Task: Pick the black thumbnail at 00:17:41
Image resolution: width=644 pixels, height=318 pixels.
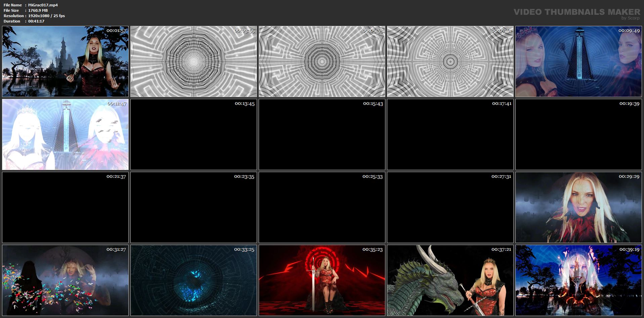Action: (450, 134)
